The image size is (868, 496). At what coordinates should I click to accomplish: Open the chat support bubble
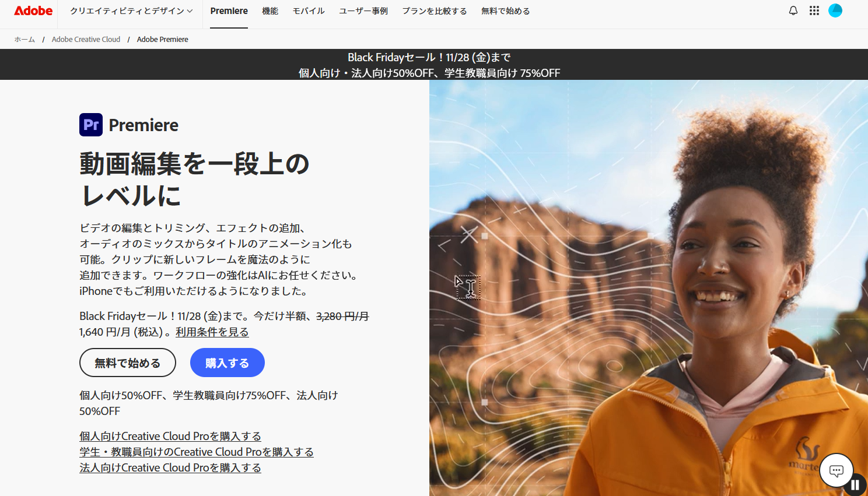click(x=836, y=470)
